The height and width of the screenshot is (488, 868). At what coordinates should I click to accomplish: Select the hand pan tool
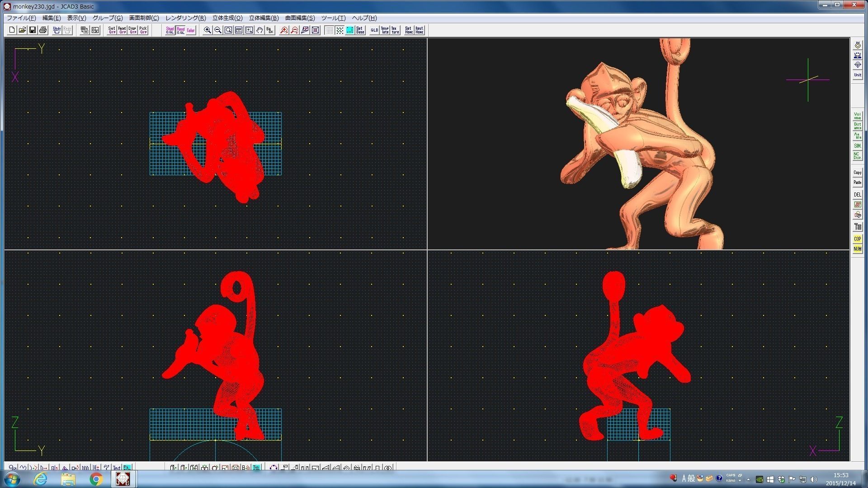pyautogui.click(x=259, y=30)
